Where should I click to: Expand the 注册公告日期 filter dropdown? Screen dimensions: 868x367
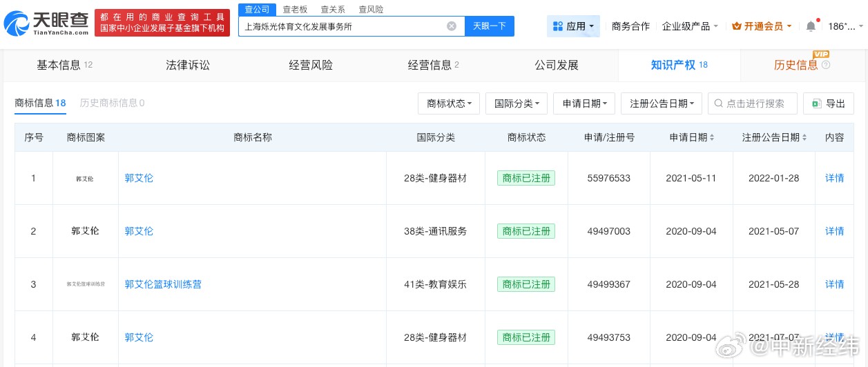(x=662, y=103)
